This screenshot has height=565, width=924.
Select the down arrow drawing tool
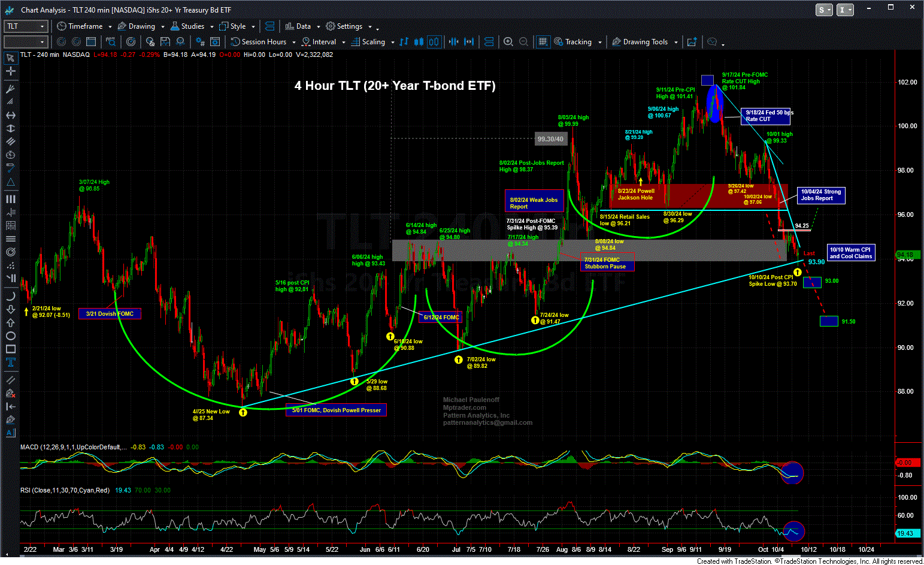pos(10,309)
